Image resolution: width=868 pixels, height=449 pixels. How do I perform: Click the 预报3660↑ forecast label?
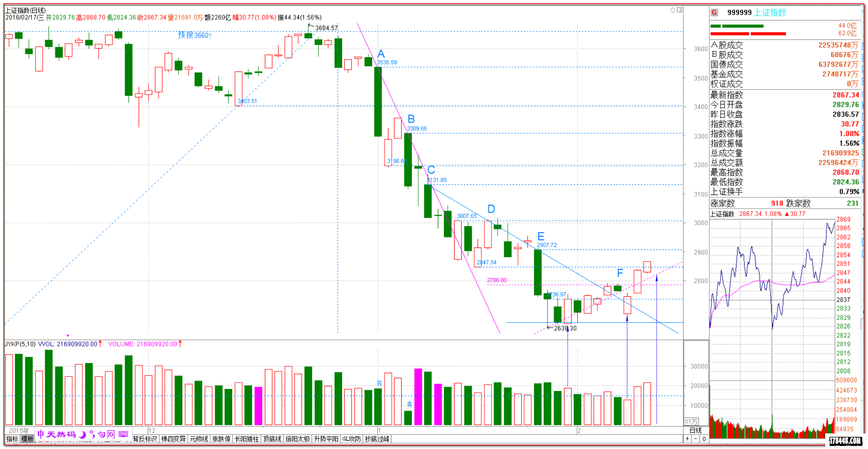point(195,35)
